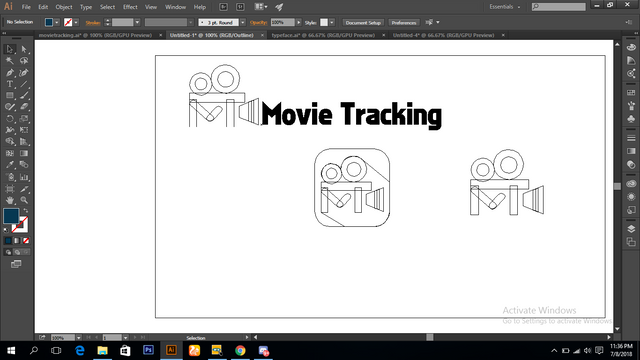The height and width of the screenshot is (360, 640).
Task: Set paint mode to Gradient
Action: click(17, 241)
